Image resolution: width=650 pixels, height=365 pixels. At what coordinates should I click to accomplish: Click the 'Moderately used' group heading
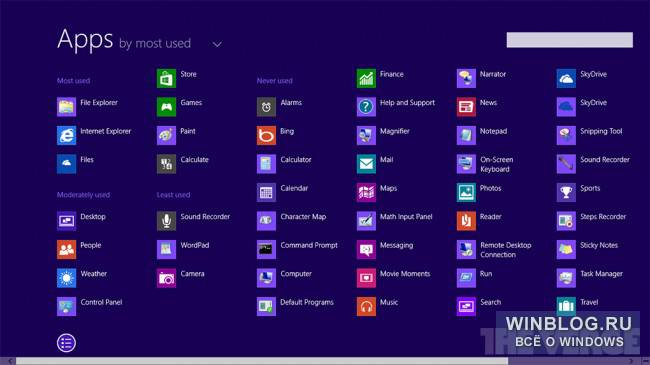click(83, 195)
